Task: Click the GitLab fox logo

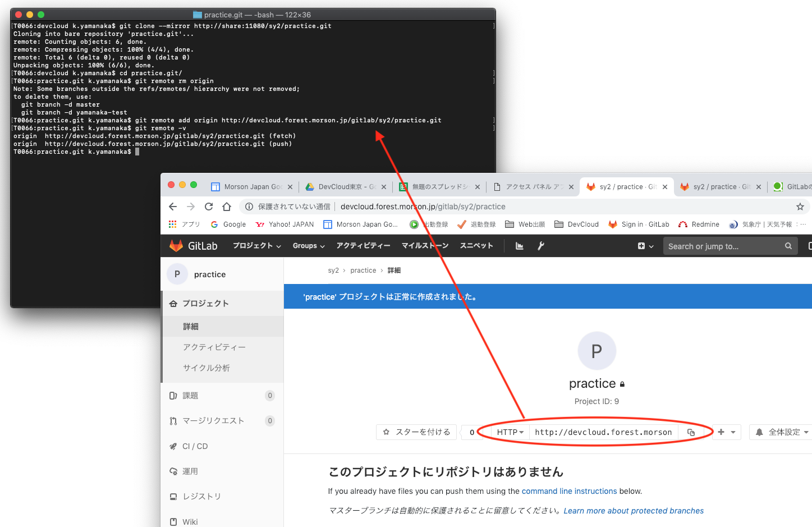Action: tap(177, 246)
